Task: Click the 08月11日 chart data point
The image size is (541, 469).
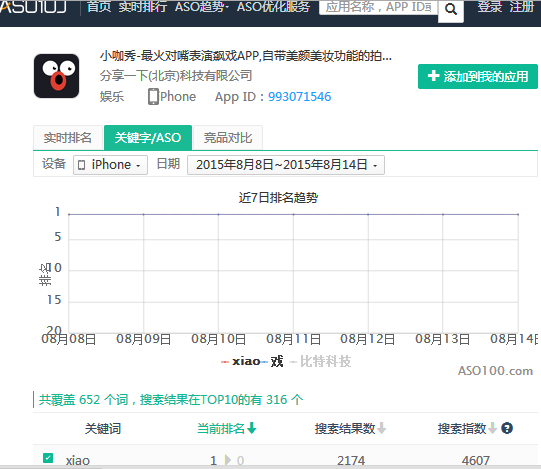Action: [294, 214]
